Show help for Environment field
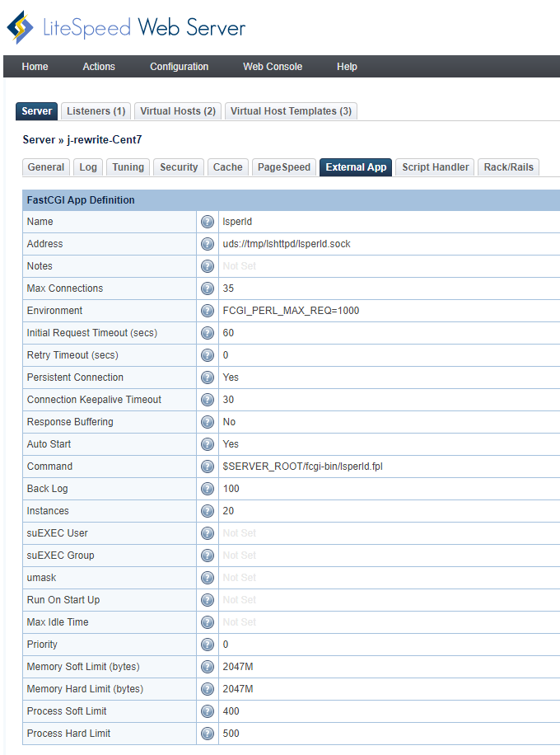Viewport: 560px width, 755px height. (x=208, y=311)
